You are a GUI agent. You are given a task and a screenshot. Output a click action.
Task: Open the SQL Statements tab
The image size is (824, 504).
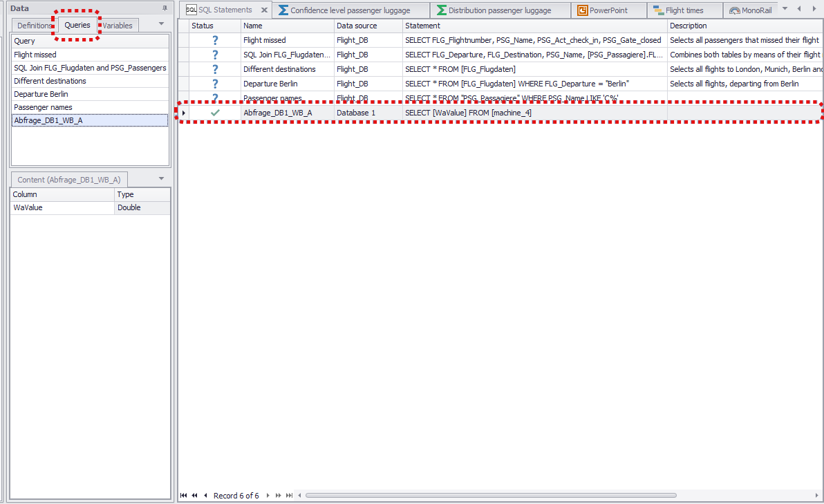[x=225, y=10]
